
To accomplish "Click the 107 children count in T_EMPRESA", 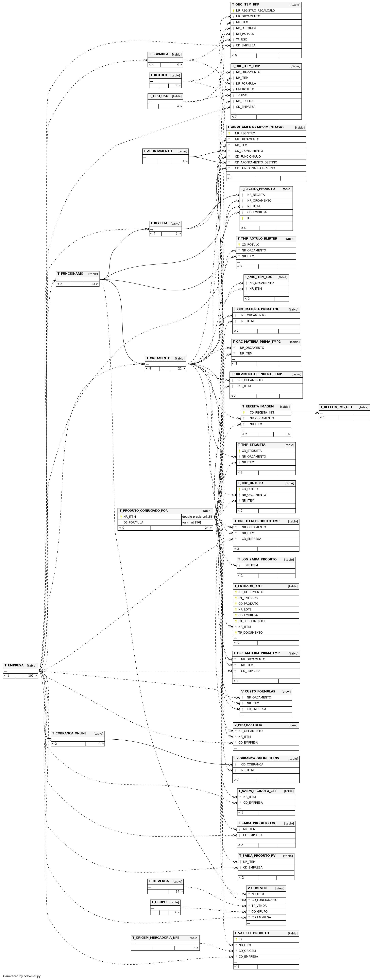I will [32, 676].
